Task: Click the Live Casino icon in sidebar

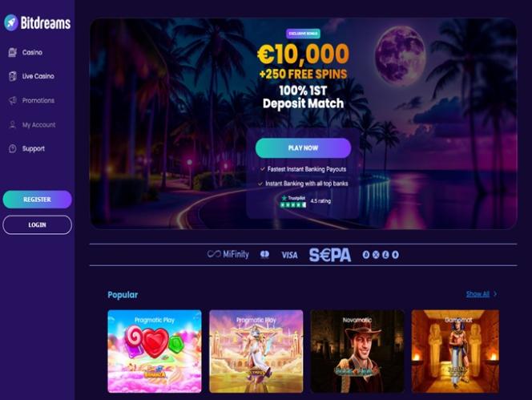Action: (x=13, y=76)
